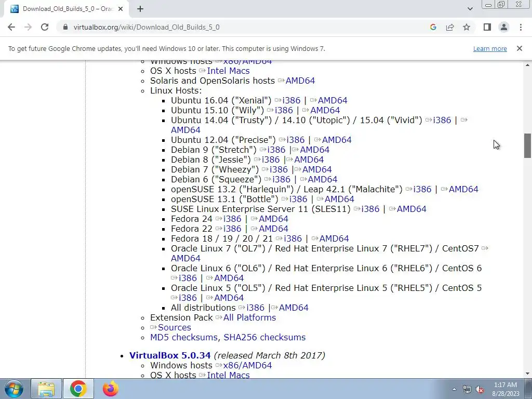Download Fedora 18/19/20/21 i386
Viewport: 532px width, 399px height.
(293, 238)
